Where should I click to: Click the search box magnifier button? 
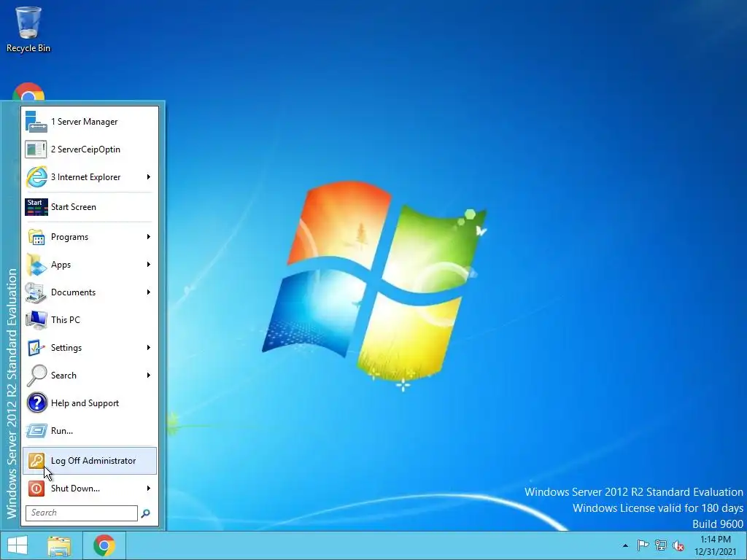(x=145, y=513)
